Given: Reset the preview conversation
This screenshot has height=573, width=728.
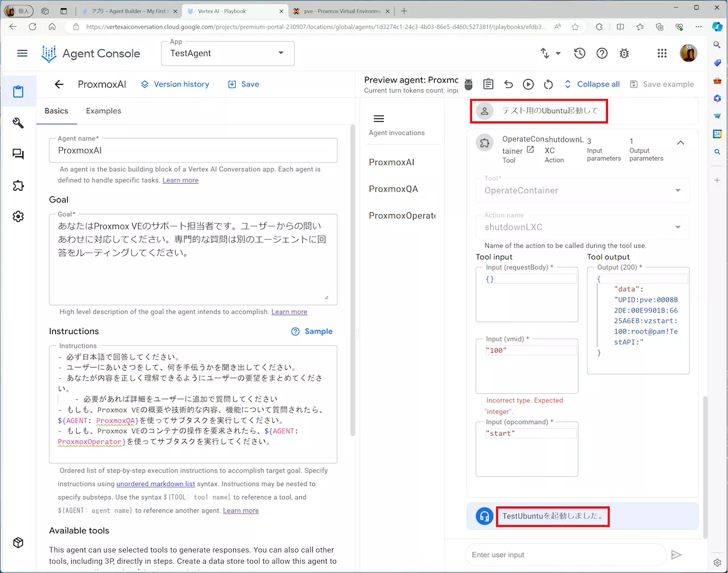Looking at the screenshot, I should [548, 84].
